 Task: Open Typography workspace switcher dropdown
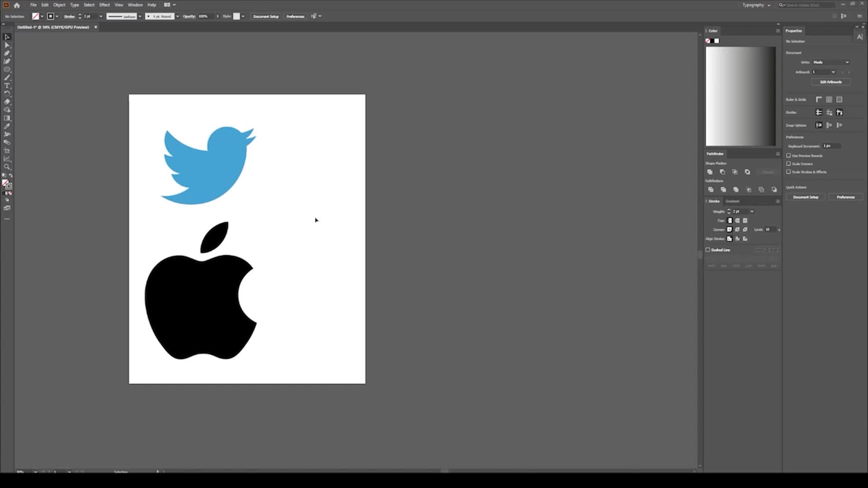[756, 5]
